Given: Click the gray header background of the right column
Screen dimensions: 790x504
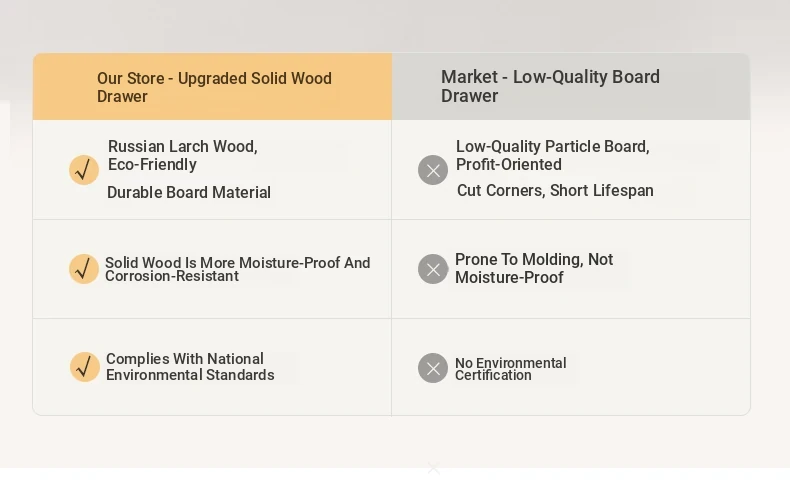Looking at the screenshot, I should pyautogui.click(x=571, y=87).
